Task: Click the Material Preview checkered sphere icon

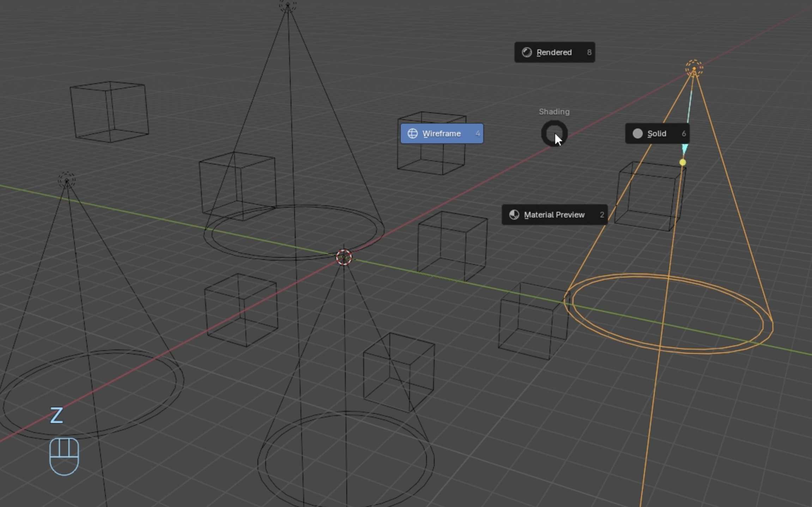Action: tap(514, 215)
